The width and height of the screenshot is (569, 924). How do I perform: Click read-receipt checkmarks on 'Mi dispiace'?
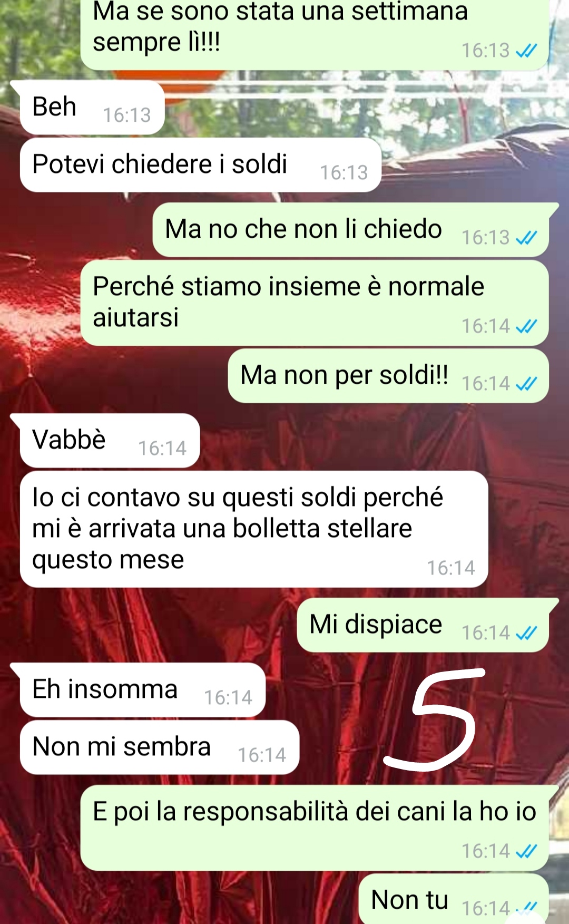click(526, 633)
